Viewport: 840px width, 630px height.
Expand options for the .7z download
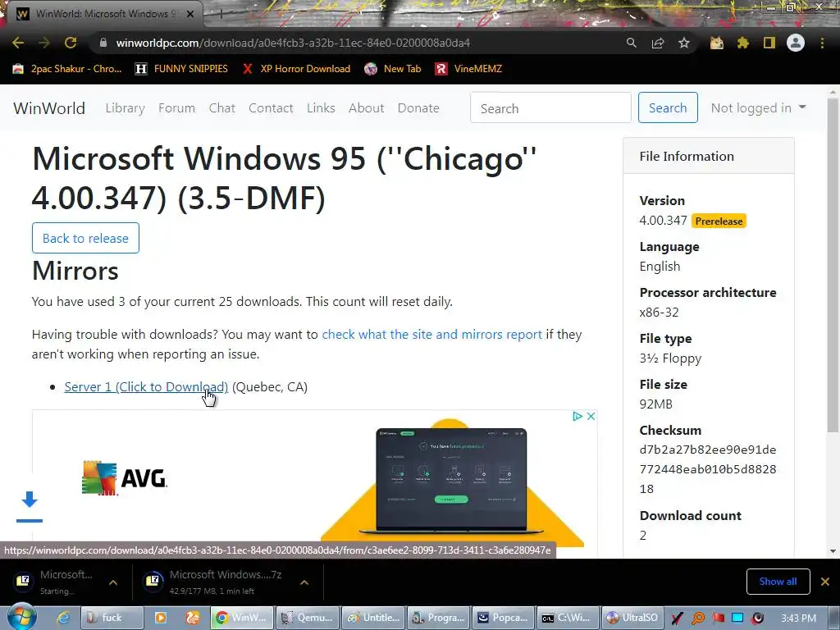[x=304, y=582]
